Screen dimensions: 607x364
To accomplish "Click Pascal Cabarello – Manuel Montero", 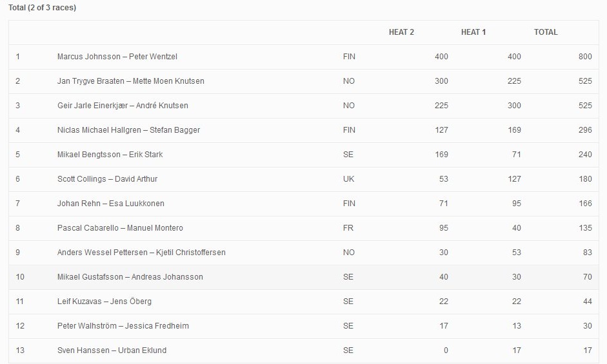I will click(120, 228).
